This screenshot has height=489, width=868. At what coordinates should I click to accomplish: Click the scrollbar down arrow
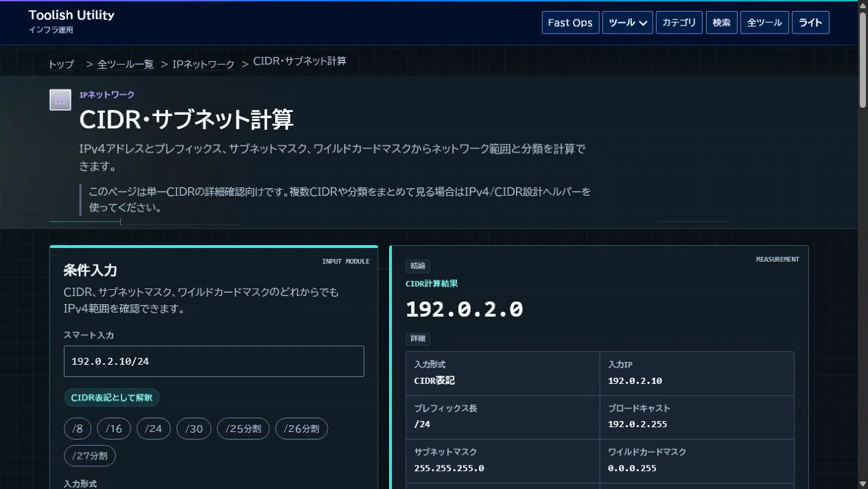(863, 483)
